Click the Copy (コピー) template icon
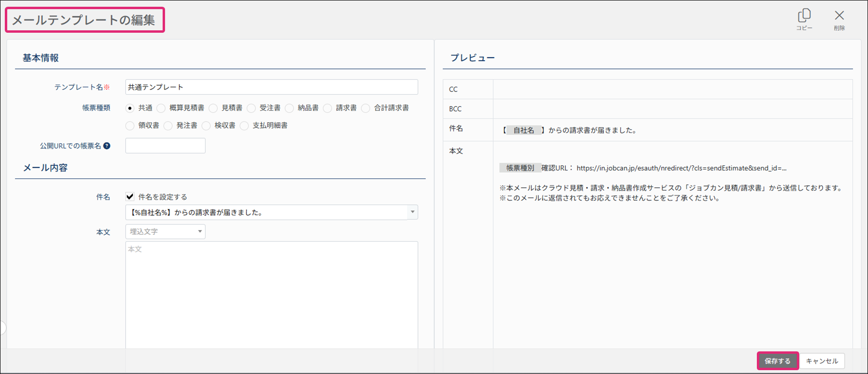 click(x=804, y=17)
